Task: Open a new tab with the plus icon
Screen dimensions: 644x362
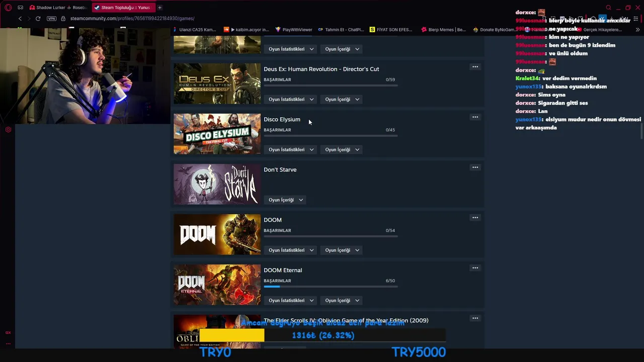Action: 159,8
